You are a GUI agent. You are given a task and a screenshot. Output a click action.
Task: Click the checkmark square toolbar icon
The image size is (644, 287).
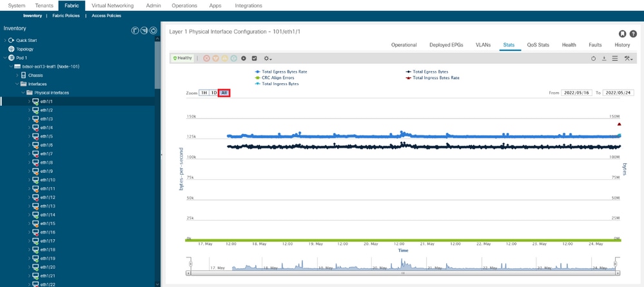tap(254, 59)
